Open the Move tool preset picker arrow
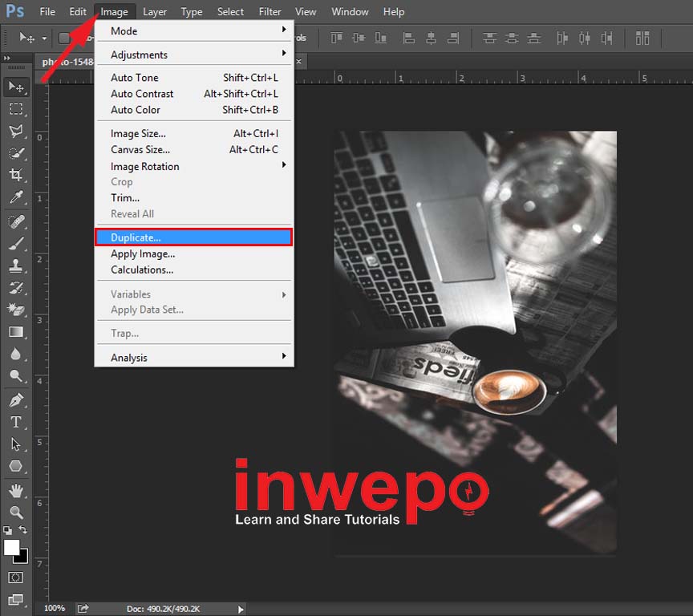Viewport: 693px width, 616px height. pos(44,38)
